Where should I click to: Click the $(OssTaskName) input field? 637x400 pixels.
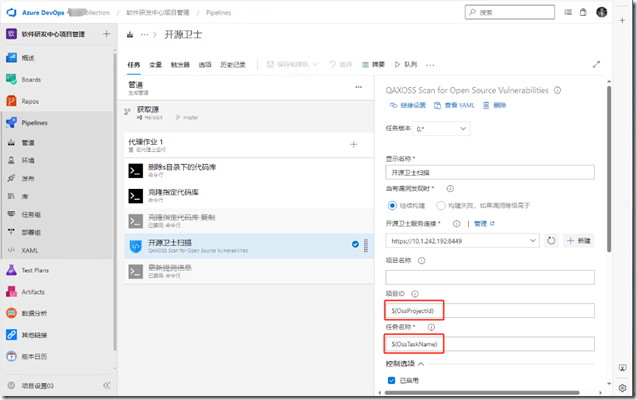click(490, 344)
